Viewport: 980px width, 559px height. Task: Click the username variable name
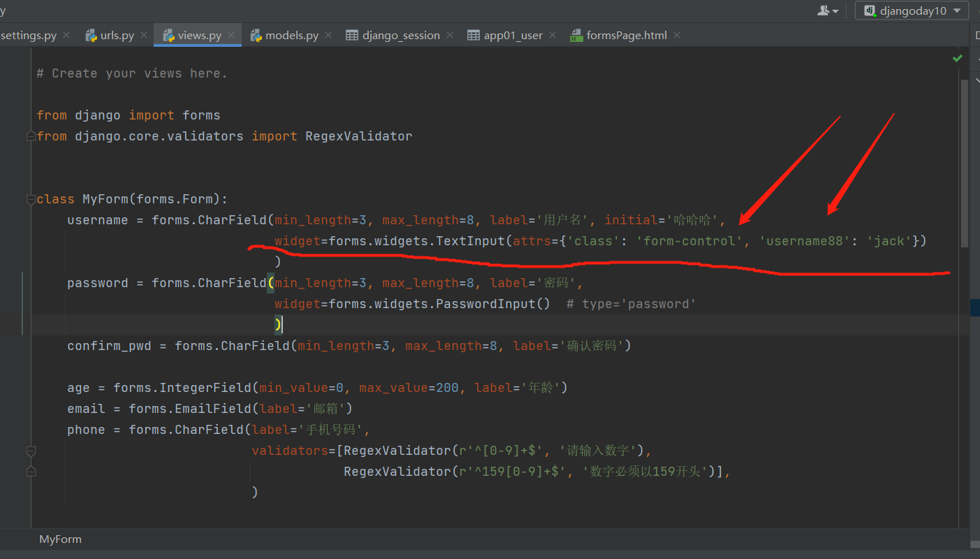pos(98,220)
